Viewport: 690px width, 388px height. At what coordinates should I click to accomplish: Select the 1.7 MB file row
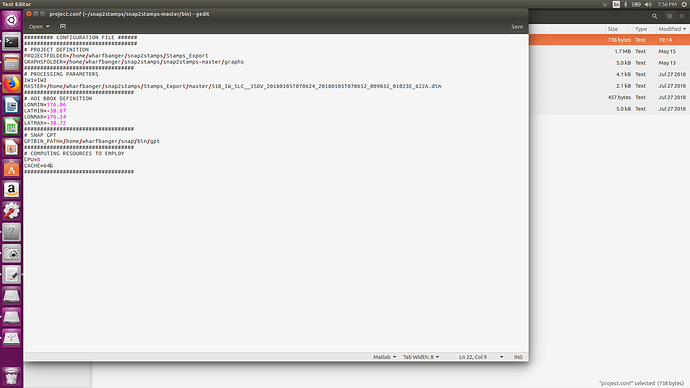click(x=609, y=51)
